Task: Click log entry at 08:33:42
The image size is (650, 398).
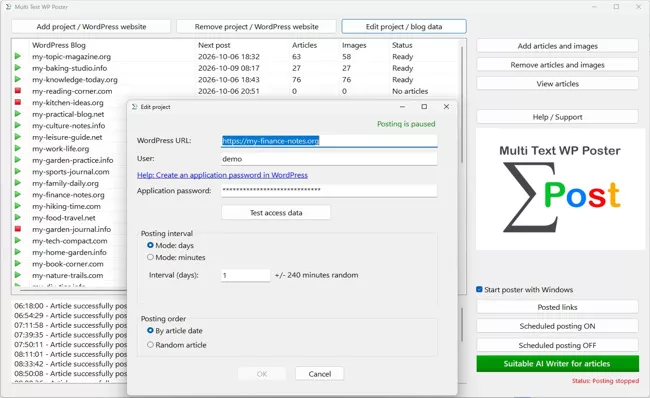Action: pos(70,364)
